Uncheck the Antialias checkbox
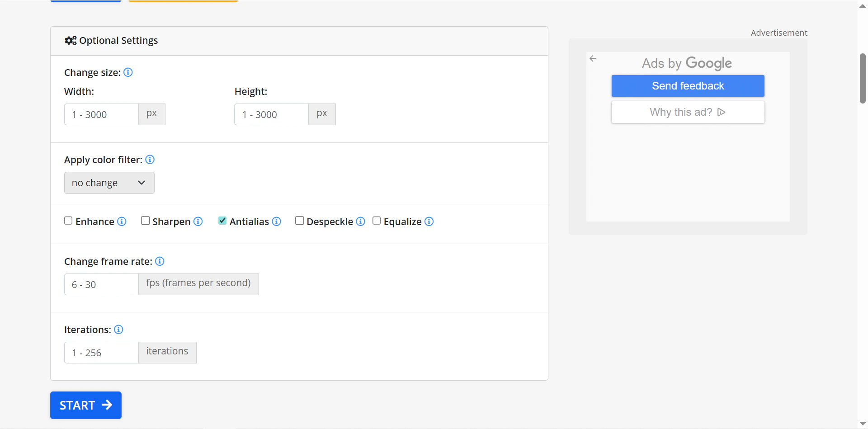Screen dimensions: 868x429 pyautogui.click(x=222, y=221)
